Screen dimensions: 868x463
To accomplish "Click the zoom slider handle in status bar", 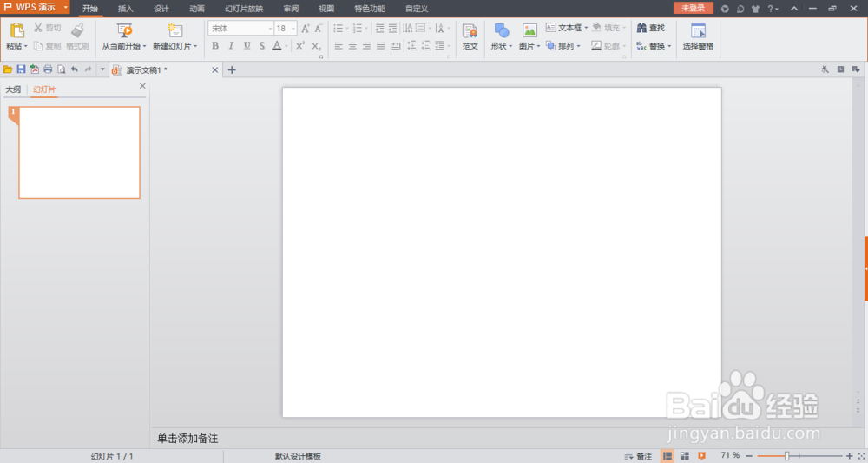I will click(x=786, y=456).
